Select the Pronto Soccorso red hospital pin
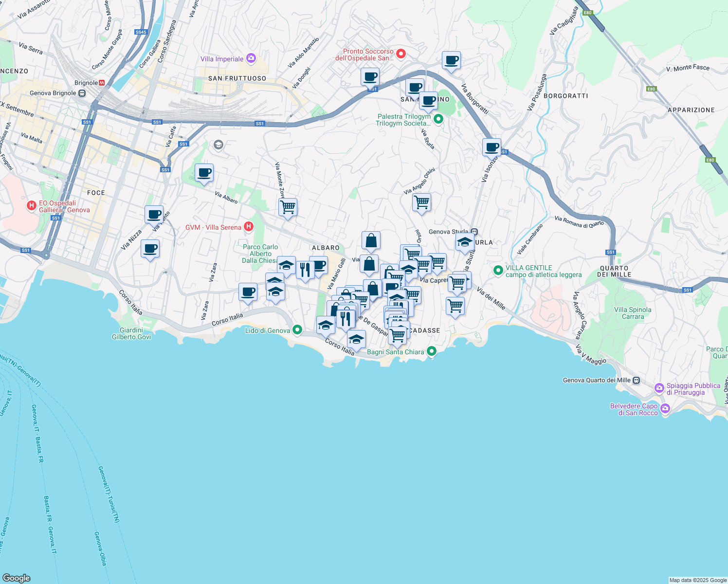 point(401,54)
